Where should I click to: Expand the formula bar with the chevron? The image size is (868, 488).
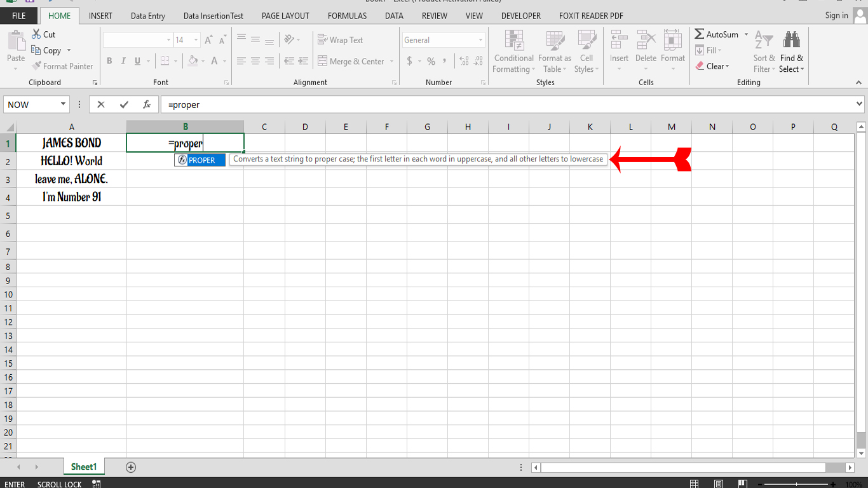(x=860, y=104)
